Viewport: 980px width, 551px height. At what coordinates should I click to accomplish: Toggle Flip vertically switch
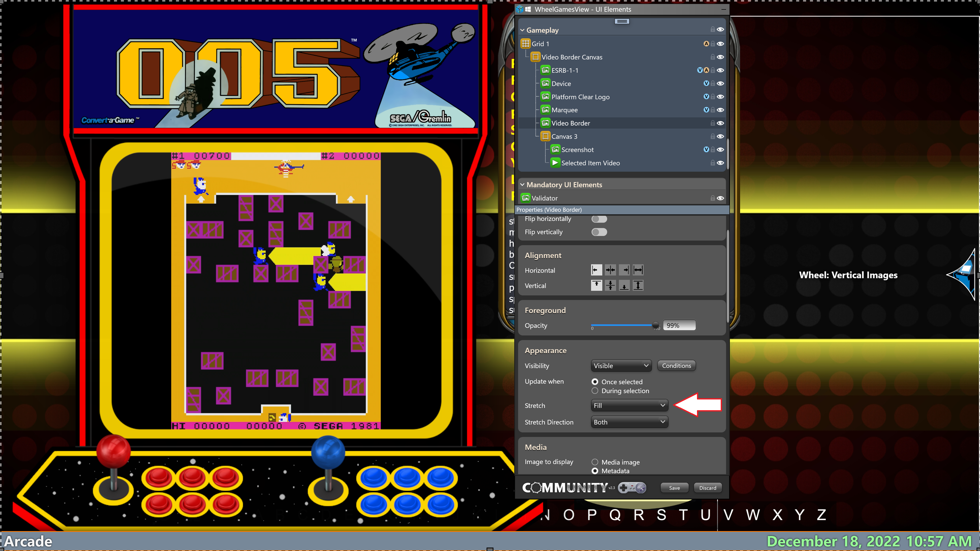(x=599, y=232)
